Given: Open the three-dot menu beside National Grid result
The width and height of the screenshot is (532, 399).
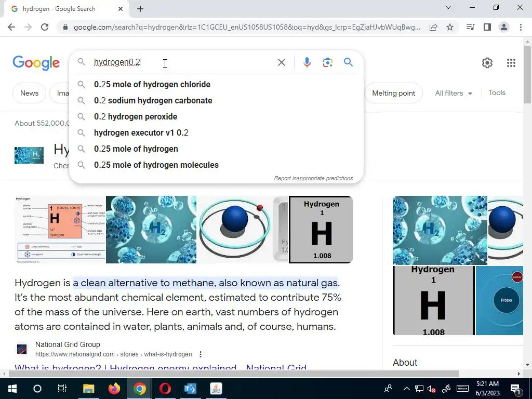Looking at the screenshot, I should (x=201, y=354).
